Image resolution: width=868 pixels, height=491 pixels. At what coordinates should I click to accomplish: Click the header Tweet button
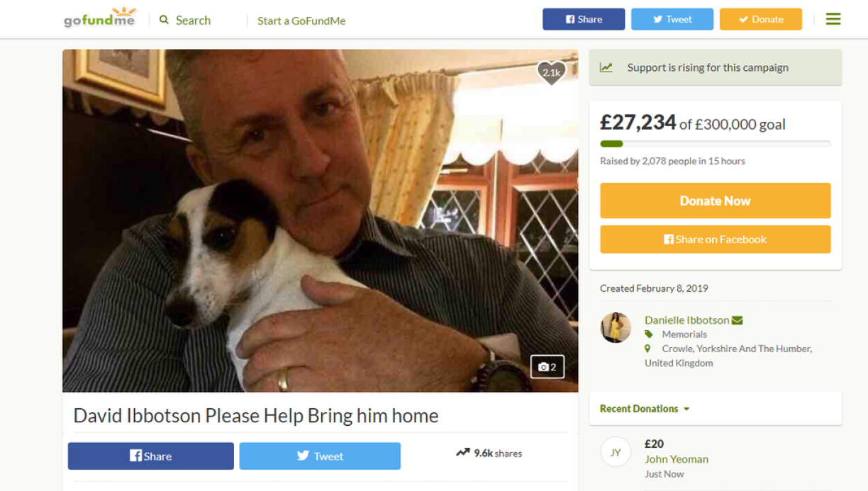pyautogui.click(x=672, y=19)
